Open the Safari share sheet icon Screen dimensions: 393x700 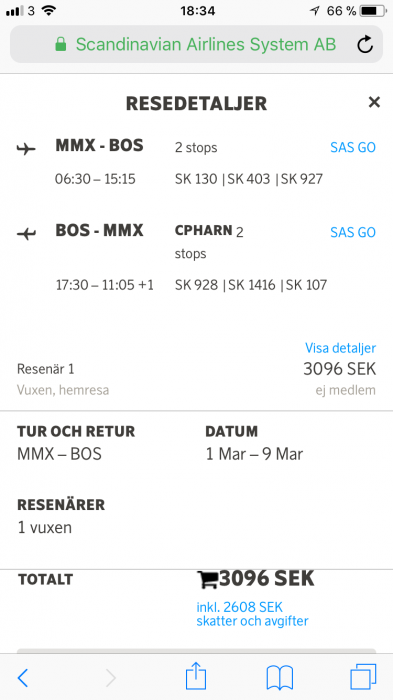[x=196, y=676]
